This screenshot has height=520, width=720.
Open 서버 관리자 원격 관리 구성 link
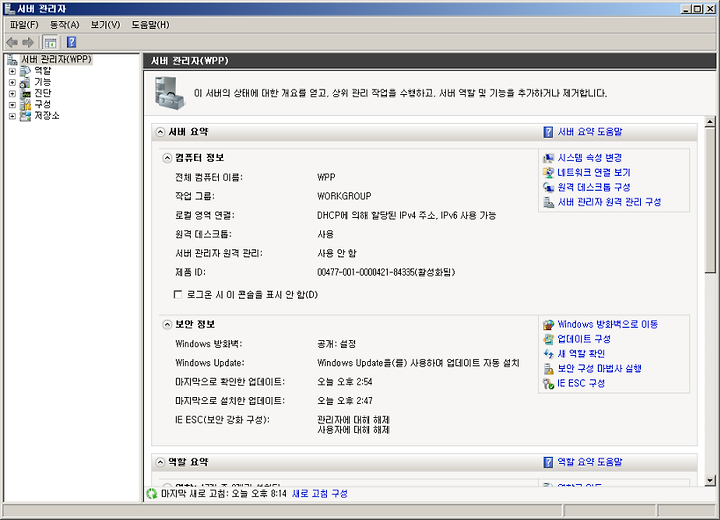609,202
